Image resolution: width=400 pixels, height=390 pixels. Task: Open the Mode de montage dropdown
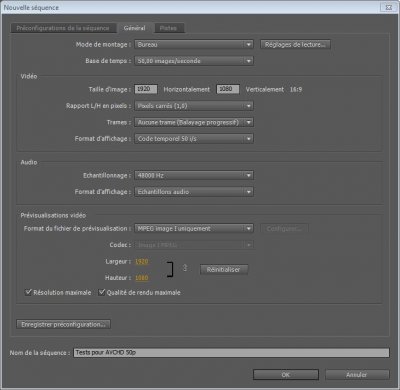coord(194,44)
